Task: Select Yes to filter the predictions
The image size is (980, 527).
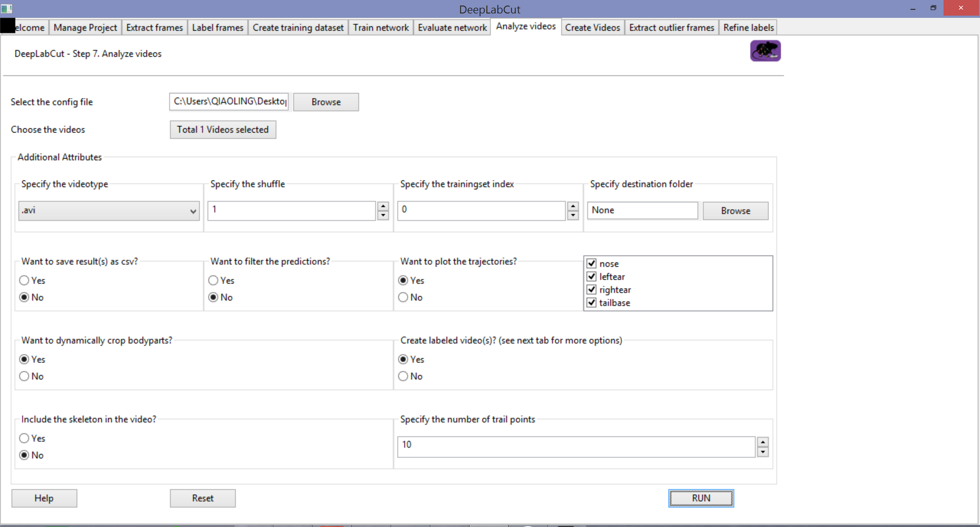Action: point(213,280)
